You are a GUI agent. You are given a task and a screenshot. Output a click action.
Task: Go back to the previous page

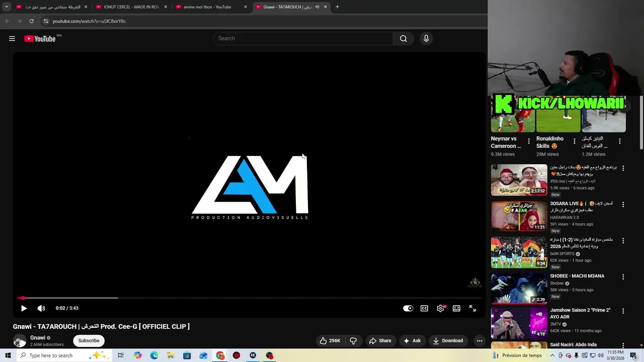[x=7, y=21]
